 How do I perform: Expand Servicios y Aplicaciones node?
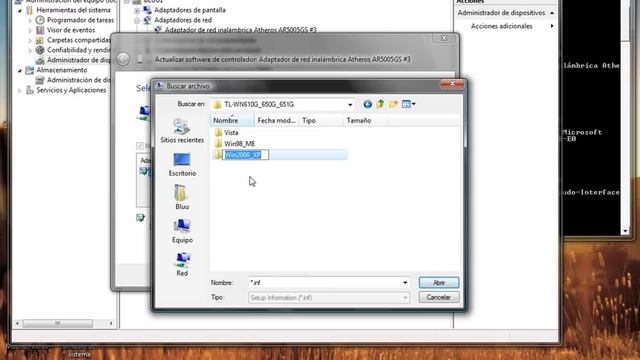pos(20,90)
